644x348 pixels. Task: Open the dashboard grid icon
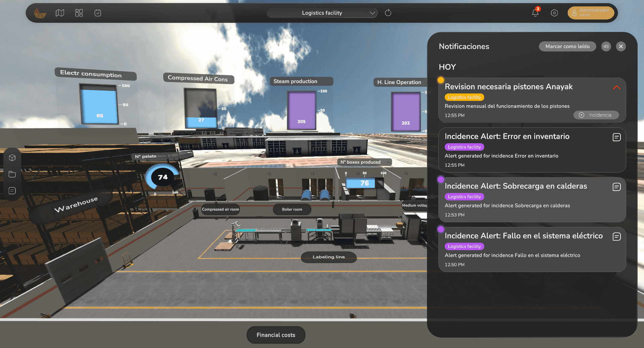tap(79, 13)
